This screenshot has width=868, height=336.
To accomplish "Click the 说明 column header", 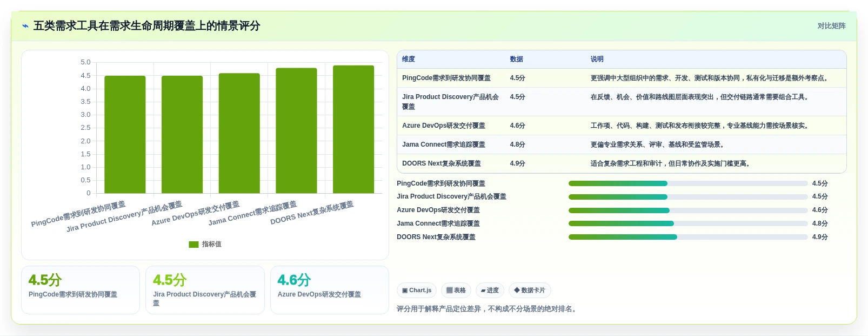I will click(597, 60).
